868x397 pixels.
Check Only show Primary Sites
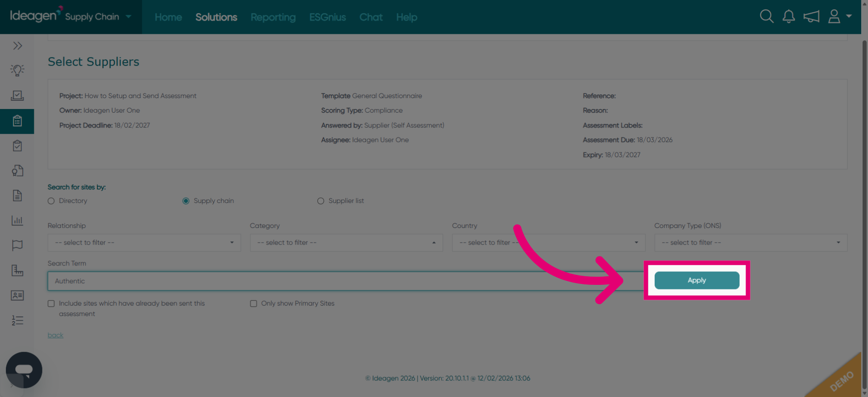pyautogui.click(x=254, y=303)
